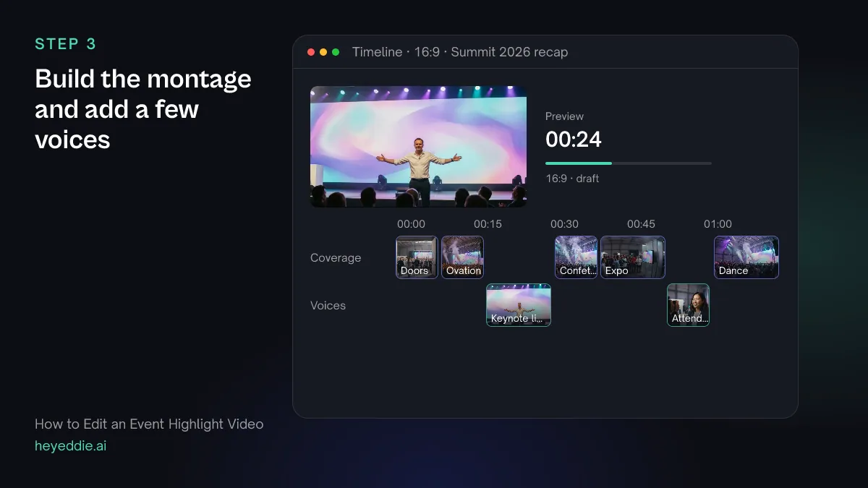Image resolution: width=868 pixels, height=488 pixels.
Task: Click the Expo clip in Coverage
Action: (633, 257)
